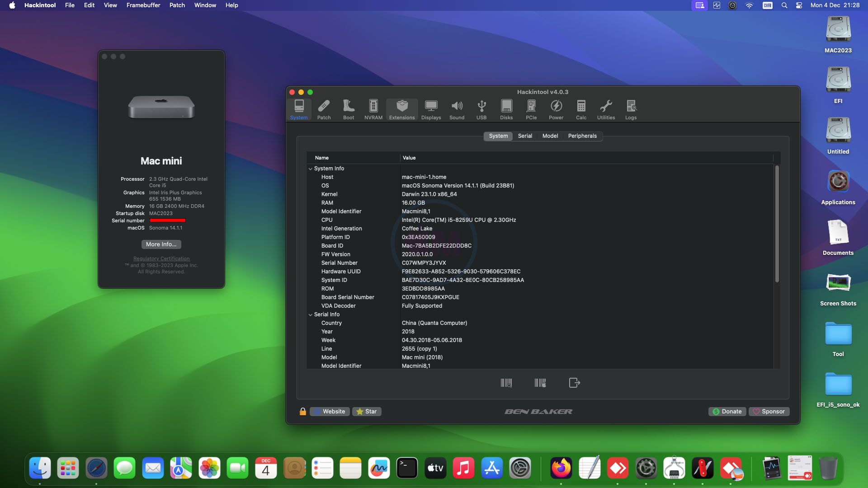The image size is (868, 488).
Task: Open the Power toolbar section
Action: click(x=556, y=110)
